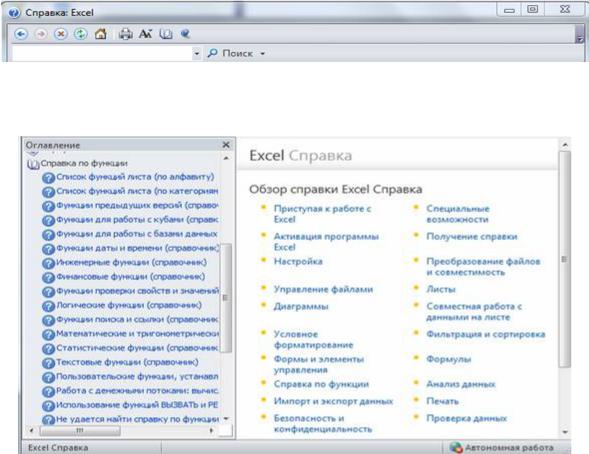This screenshot has width=589, height=454.
Task: Open the Диаграммы link
Action: coord(301,306)
